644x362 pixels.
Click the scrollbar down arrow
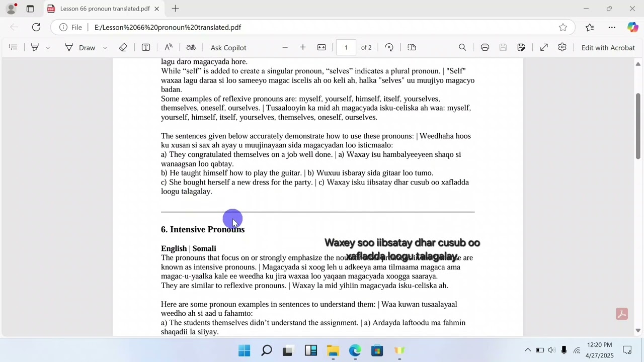click(x=638, y=330)
